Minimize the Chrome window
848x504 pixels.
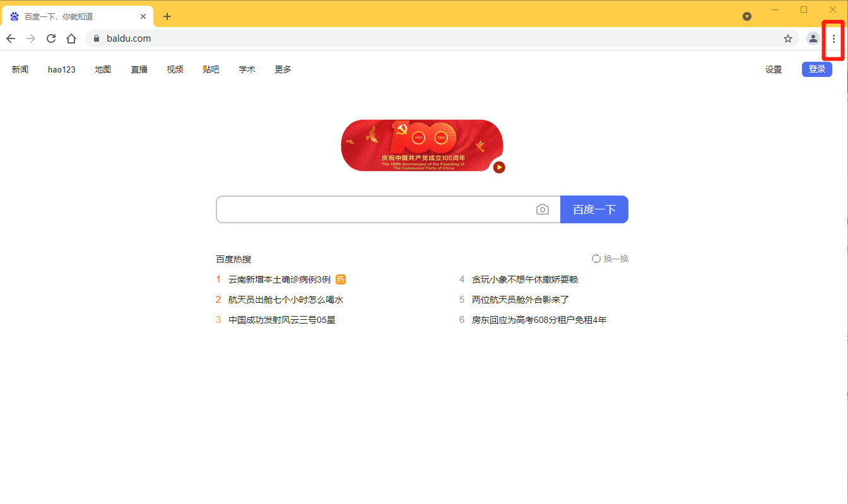(x=775, y=9)
